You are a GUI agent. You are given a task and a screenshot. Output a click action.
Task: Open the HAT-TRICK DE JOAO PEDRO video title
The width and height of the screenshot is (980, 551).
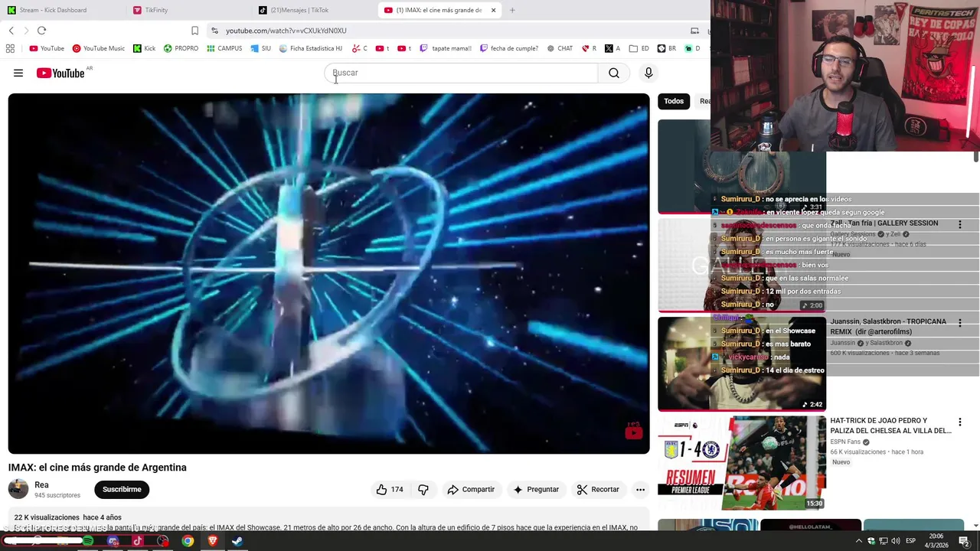point(890,425)
